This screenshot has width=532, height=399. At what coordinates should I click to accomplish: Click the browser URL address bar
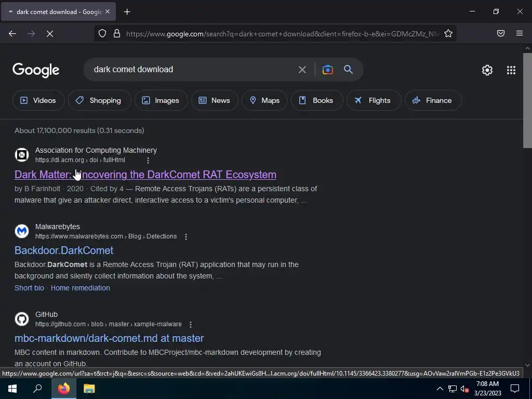coord(282,34)
